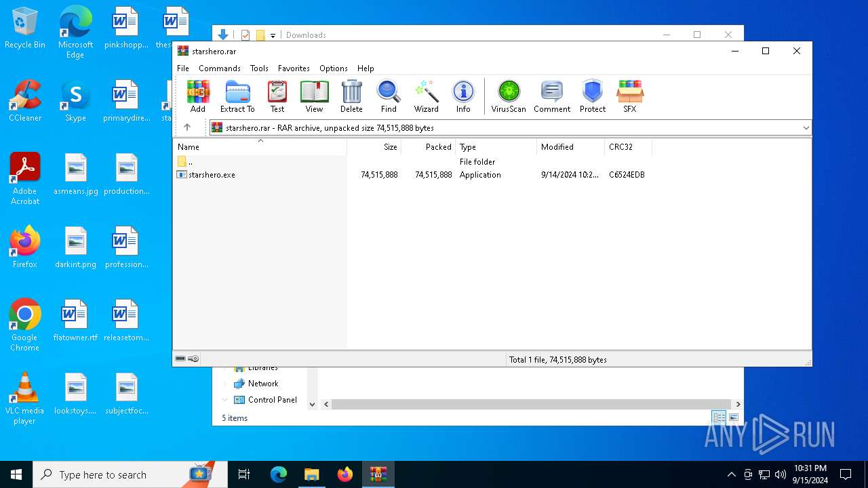Open File Explorer taskbar icon
This screenshot has height=488, width=868.
click(x=311, y=474)
